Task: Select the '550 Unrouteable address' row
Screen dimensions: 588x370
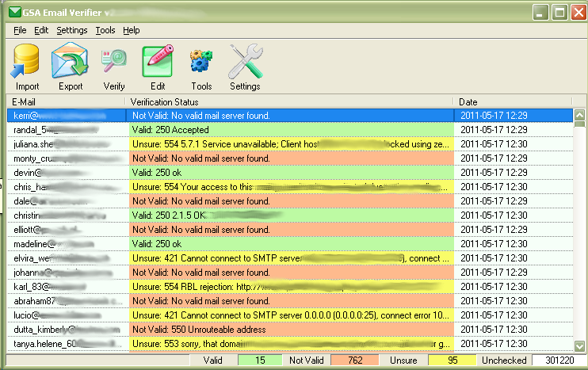Action: point(290,330)
